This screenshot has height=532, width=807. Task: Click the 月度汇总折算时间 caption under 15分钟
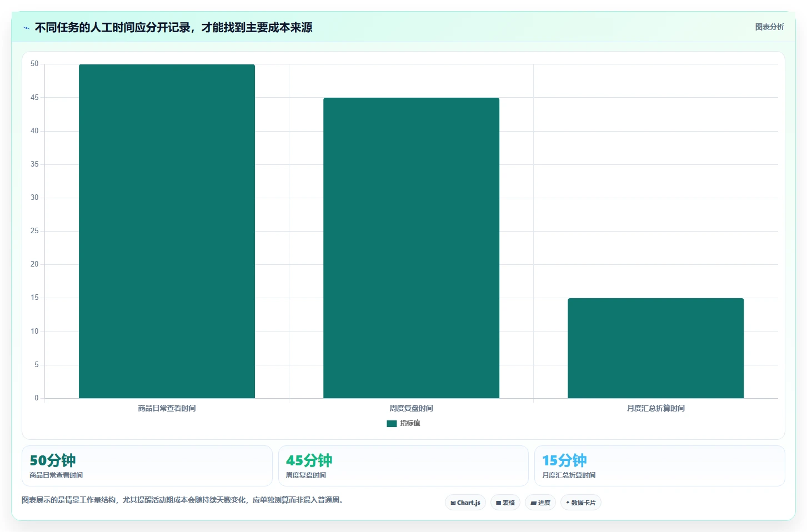click(x=569, y=475)
